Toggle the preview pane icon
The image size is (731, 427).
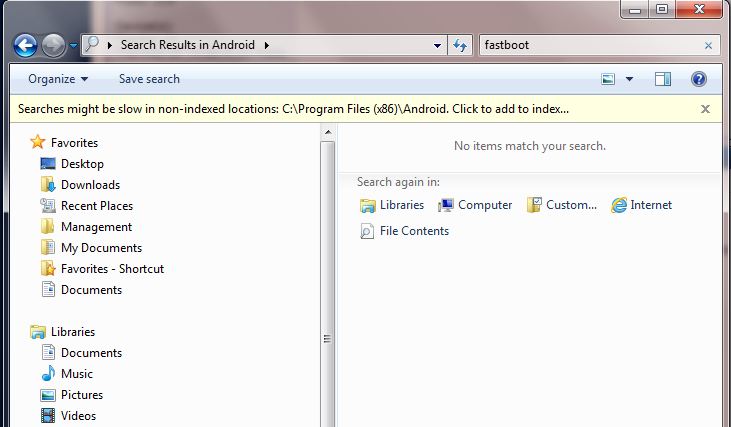662,79
